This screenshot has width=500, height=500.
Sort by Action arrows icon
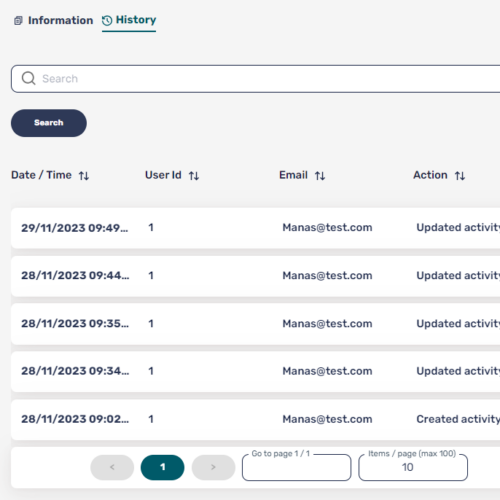tap(460, 176)
